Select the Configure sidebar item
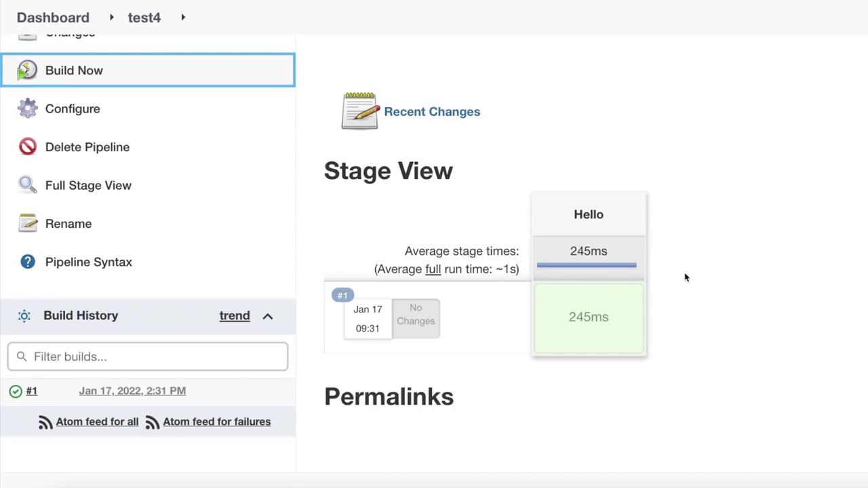Screen dimensions: 868x488 point(73,108)
